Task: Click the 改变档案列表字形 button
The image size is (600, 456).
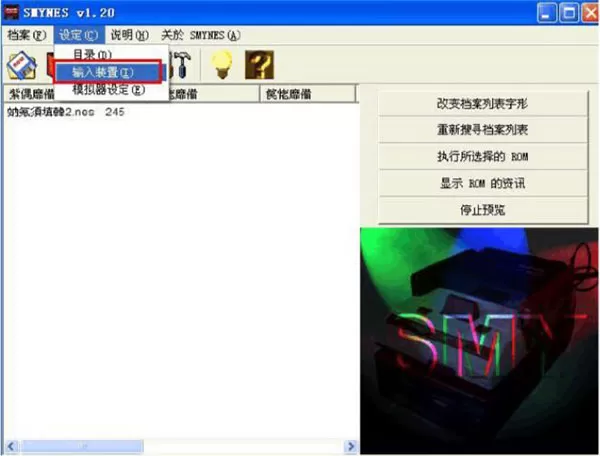Action: point(483,103)
